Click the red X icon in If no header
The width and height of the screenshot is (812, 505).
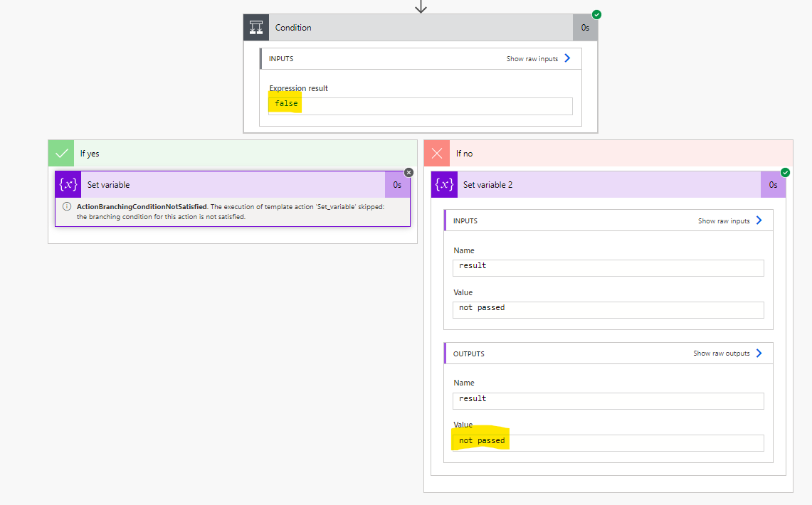click(436, 153)
